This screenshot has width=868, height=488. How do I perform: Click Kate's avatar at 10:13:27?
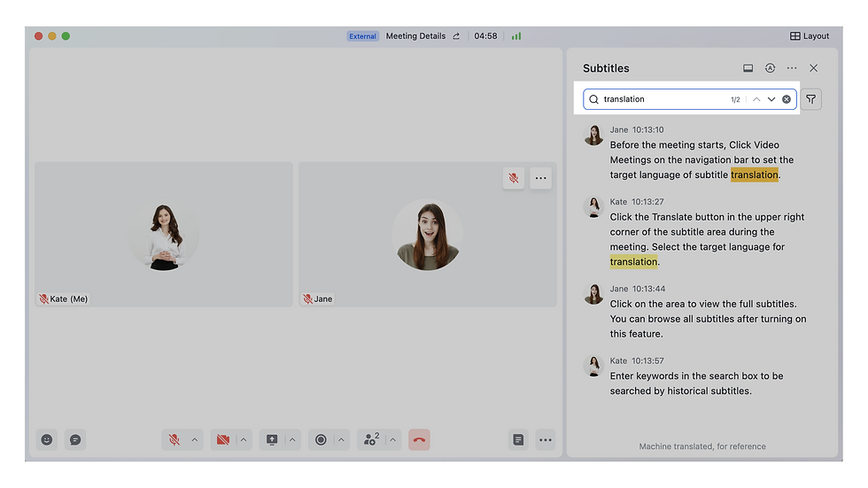tap(594, 206)
